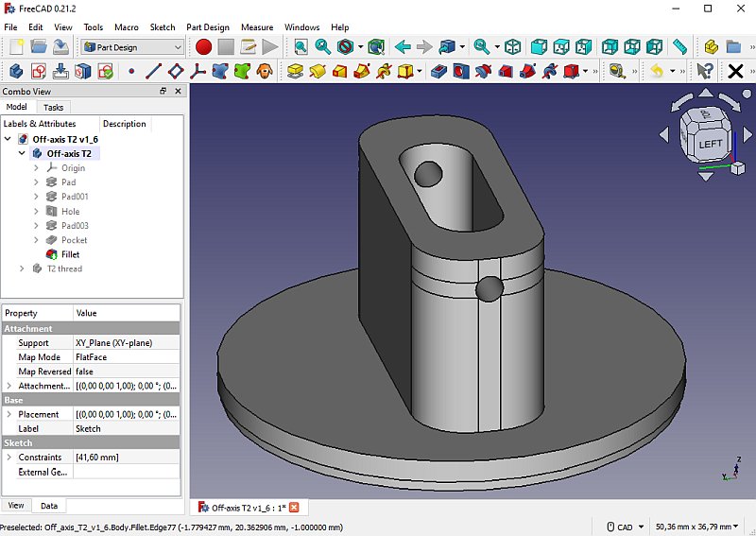Screen dimensions: 756x536
Task: Close the Combo View panel
Action: (x=178, y=91)
